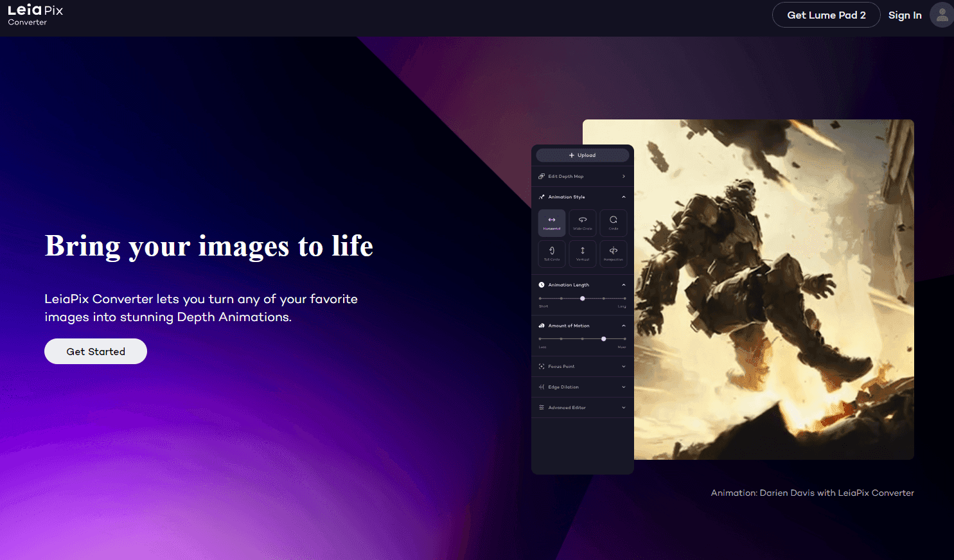Expand the Edge Dilation section chevron
Image resolution: width=954 pixels, height=560 pixels.
623,387
